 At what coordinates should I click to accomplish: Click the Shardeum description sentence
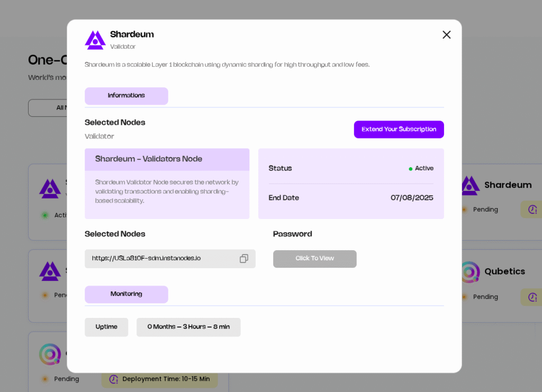pos(227,65)
